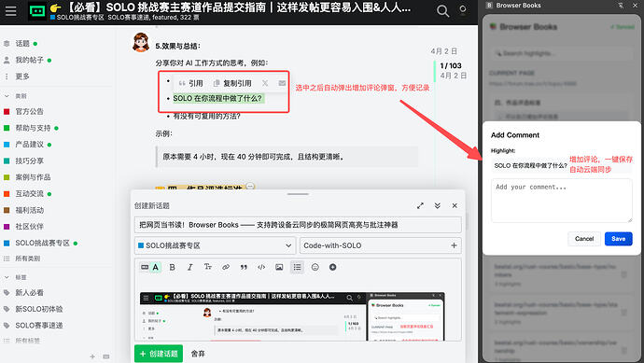Screen dimensions: 644x363
Task: Open the 话题 topics sidebar item
Action: coord(22,44)
